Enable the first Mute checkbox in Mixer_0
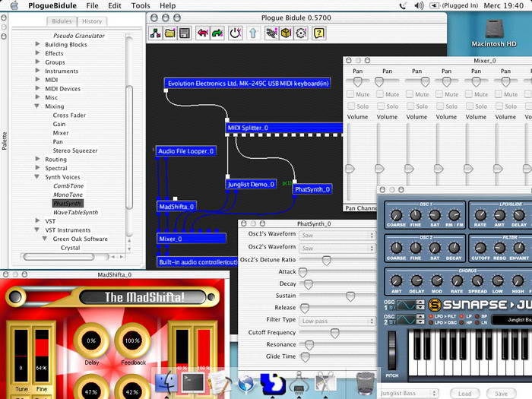 click(351, 94)
